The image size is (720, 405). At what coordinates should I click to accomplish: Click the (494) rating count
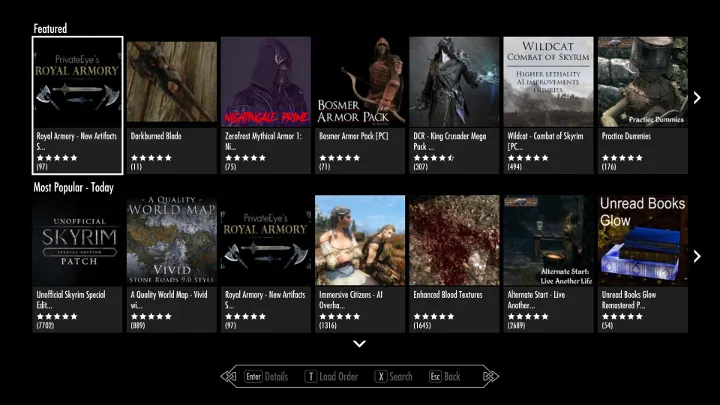point(514,167)
